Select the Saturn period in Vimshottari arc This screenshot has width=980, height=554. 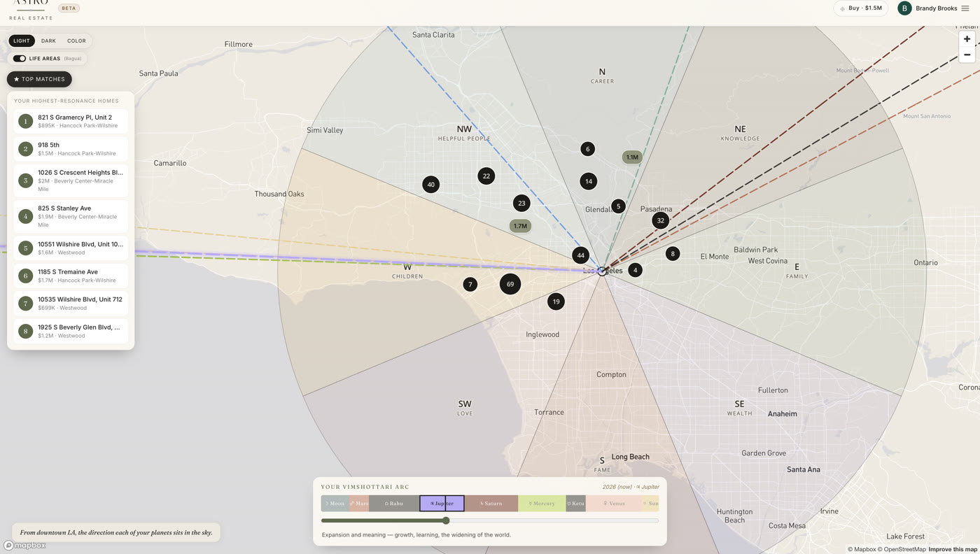491,504
